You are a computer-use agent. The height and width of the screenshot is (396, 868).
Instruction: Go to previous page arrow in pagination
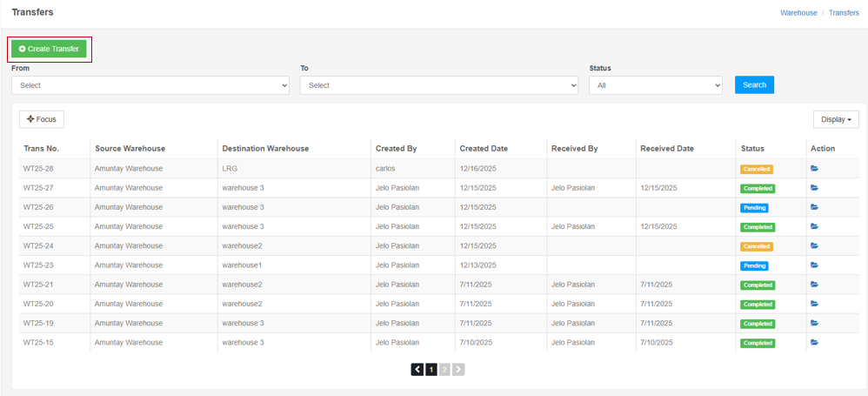[x=417, y=370]
